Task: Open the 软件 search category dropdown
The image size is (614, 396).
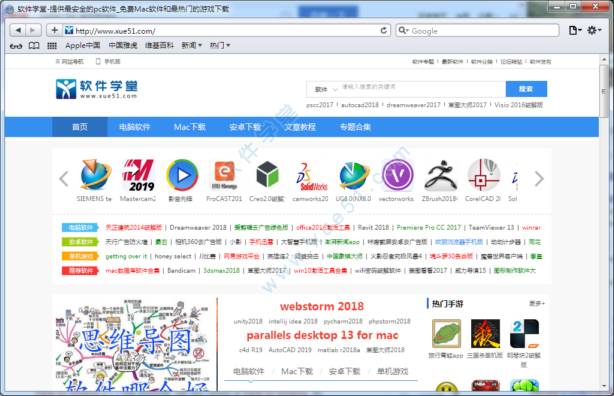Action: pos(326,89)
